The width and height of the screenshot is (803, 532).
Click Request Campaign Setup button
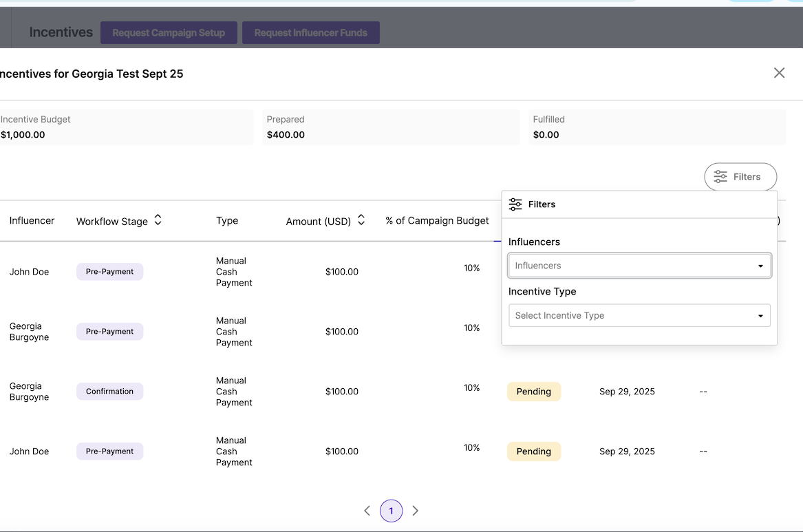point(169,32)
